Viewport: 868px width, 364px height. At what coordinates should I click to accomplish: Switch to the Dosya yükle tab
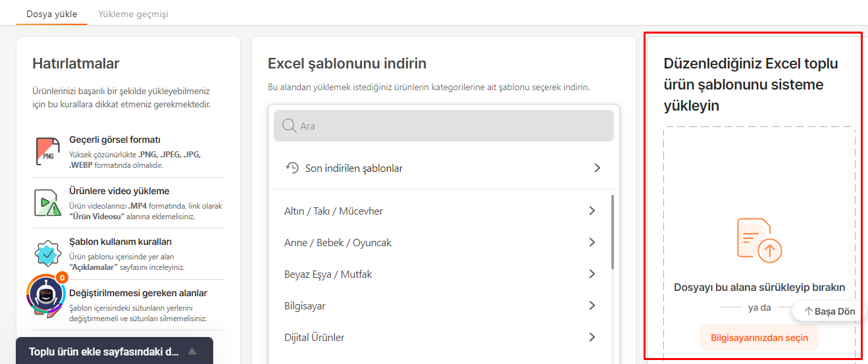(x=51, y=14)
